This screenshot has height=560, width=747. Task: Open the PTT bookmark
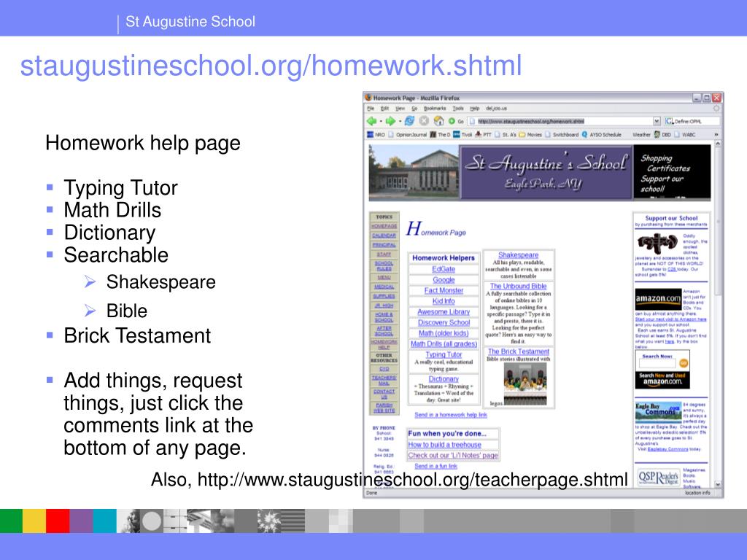pyautogui.click(x=483, y=135)
